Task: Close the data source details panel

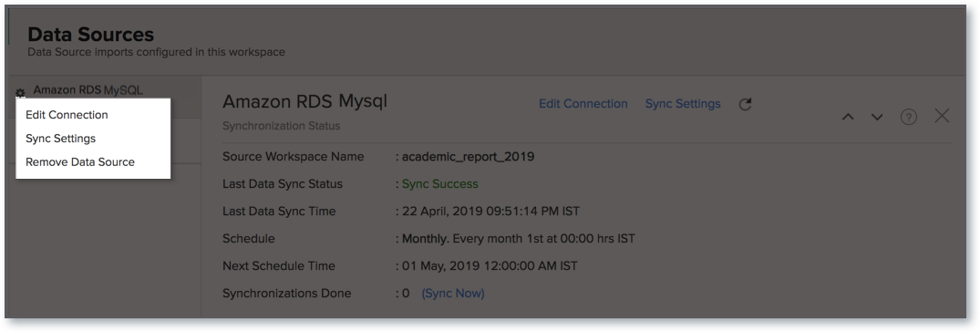Action: 942,116
